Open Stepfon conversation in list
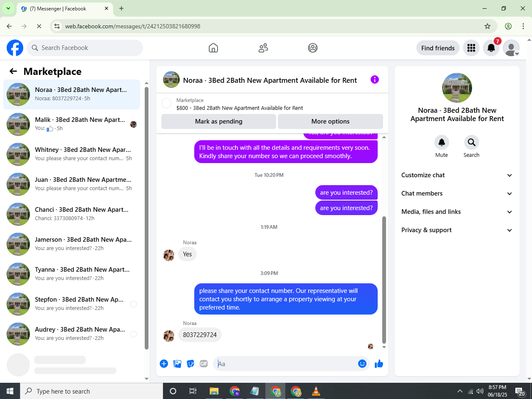The width and height of the screenshot is (532, 399). click(72, 304)
